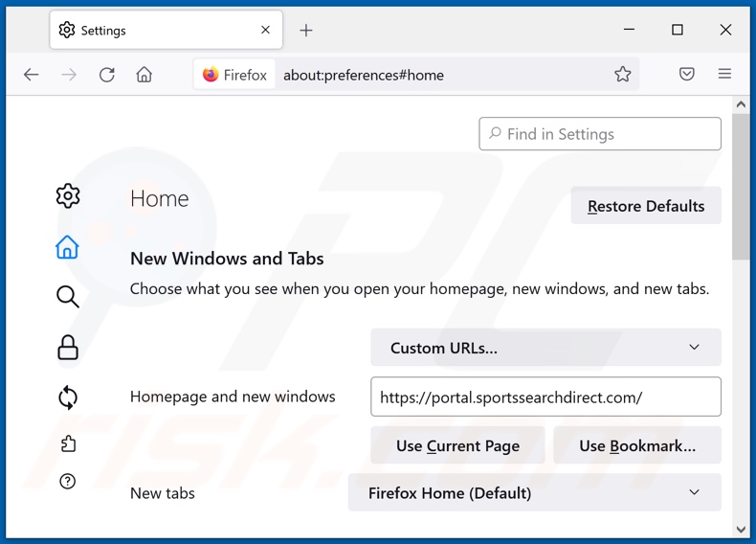Click the vertical scrollbar thumb

click(x=741, y=187)
